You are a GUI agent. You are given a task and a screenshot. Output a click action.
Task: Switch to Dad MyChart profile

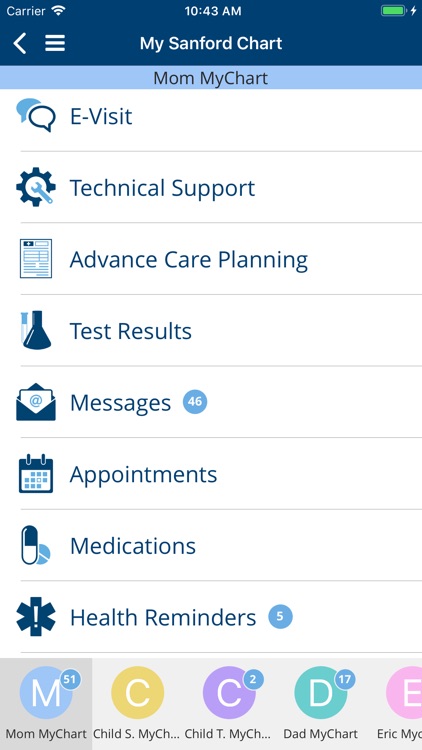click(x=321, y=704)
